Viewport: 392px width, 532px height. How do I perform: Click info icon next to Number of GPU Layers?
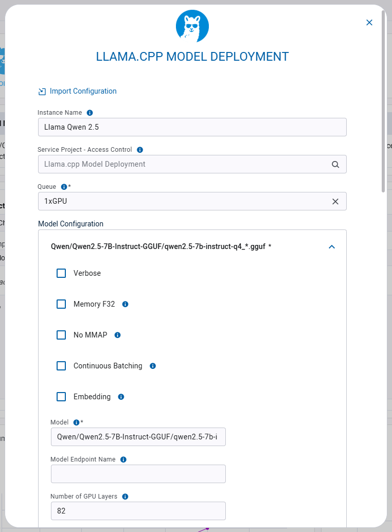tap(125, 496)
